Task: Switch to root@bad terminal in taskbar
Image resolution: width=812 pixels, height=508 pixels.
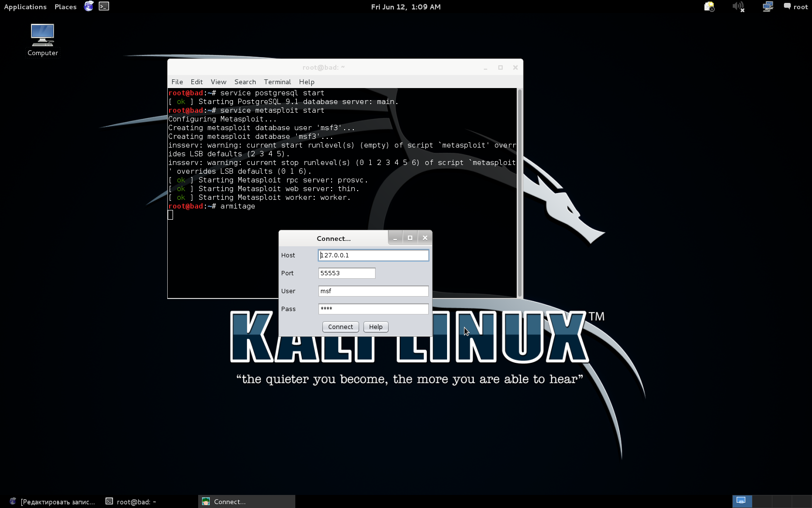Action: coord(131,502)
